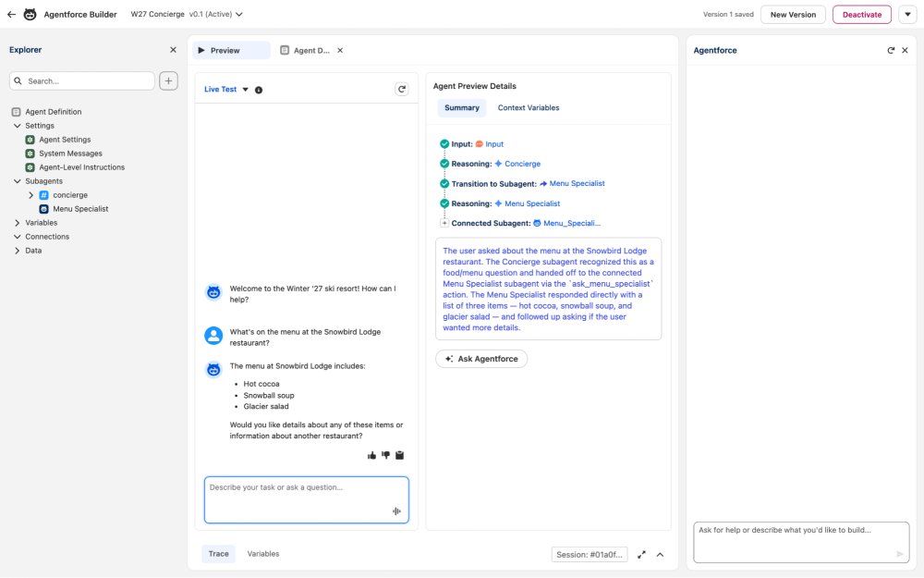Open the Live Test mode dropdown
Viewport: 924px width, 578px height.
tap(226, 89)
